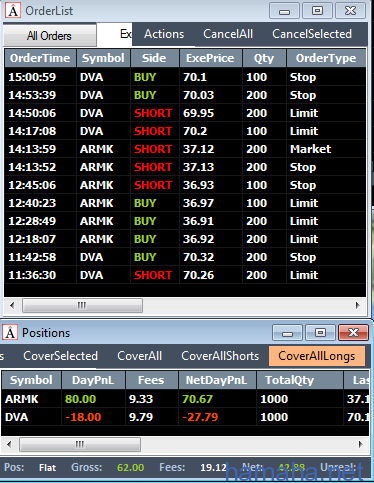Sort orders by Side column header
This screenshot has height=483, width=374.
click(x=154, y=58)
